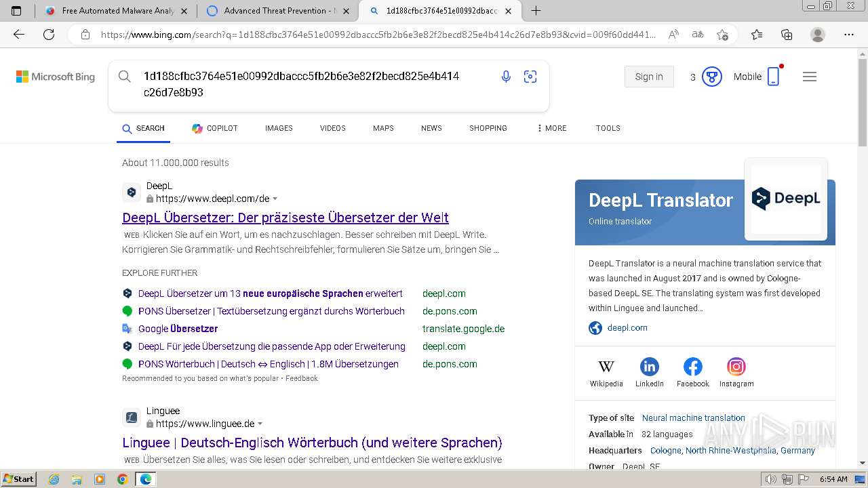This screenshot has width=868, height=488.
Task: Open the Collections icon
Action: click(x=787, y=35)
